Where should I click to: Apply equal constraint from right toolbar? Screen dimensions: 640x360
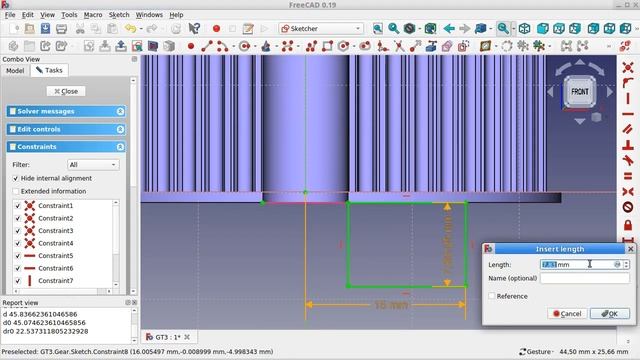[x=628, y=176]
